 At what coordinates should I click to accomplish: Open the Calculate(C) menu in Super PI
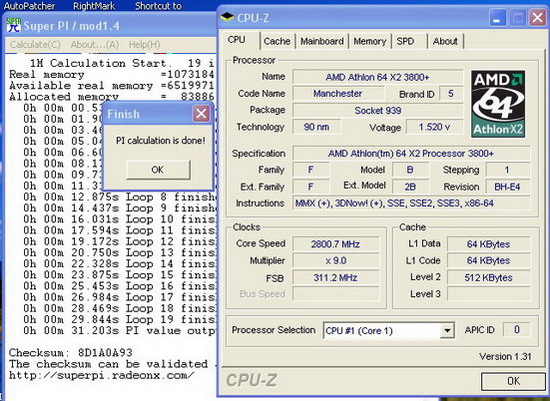pyautogui.click(x=35, y=45)
